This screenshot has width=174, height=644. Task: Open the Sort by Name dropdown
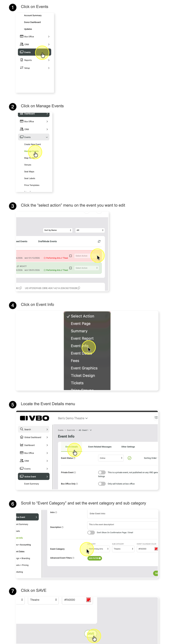click(58, 230)
